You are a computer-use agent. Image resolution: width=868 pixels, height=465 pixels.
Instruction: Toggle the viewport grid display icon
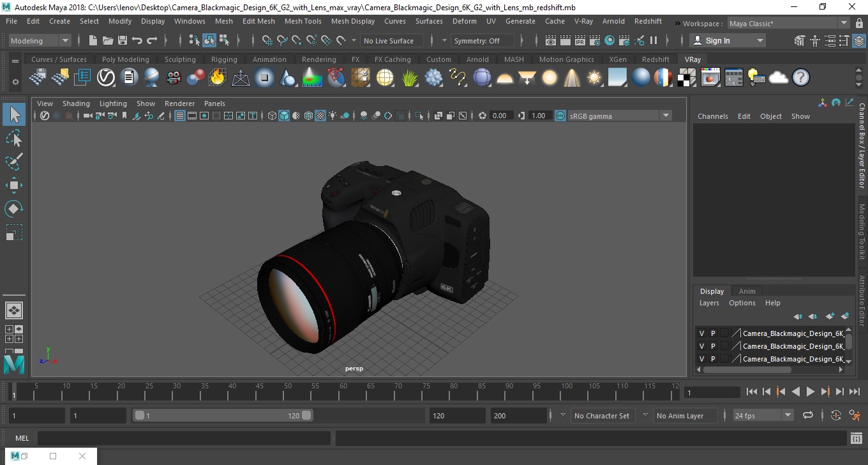(180, 116)
